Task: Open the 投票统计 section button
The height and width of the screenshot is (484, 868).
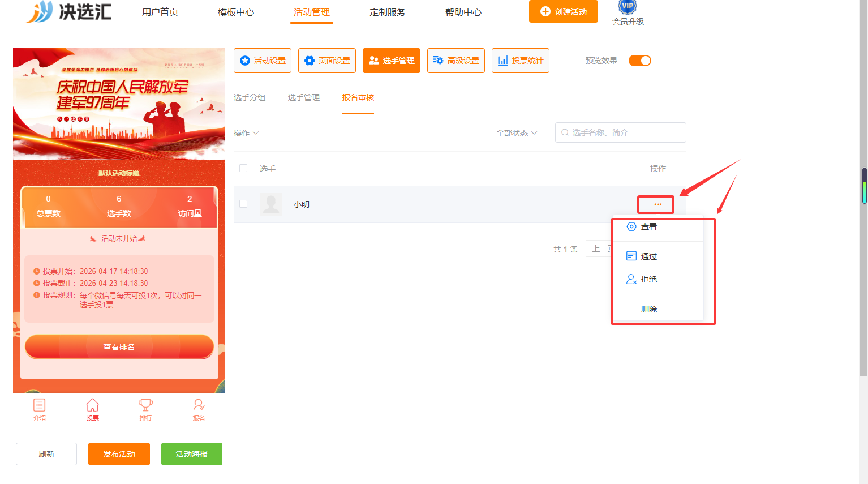Action: (521, 61)
